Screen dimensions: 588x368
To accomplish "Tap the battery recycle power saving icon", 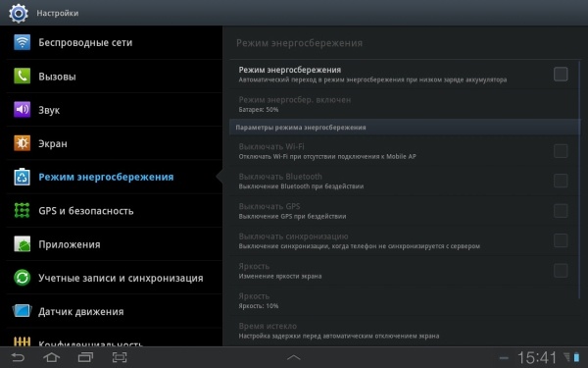I will point(23,177).
